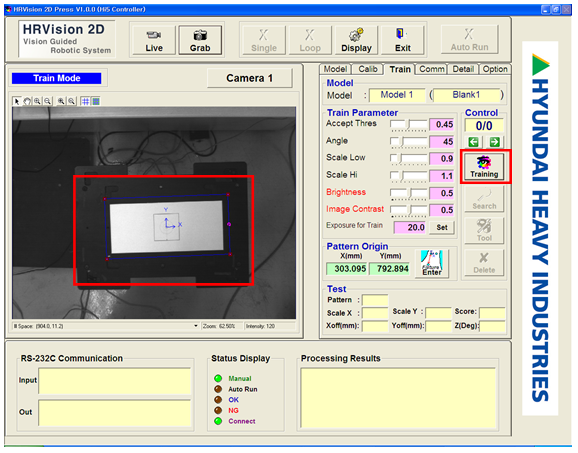Adjust the Angle slider
This screenshot has width=578, height=453.
(x=409, y=142)
